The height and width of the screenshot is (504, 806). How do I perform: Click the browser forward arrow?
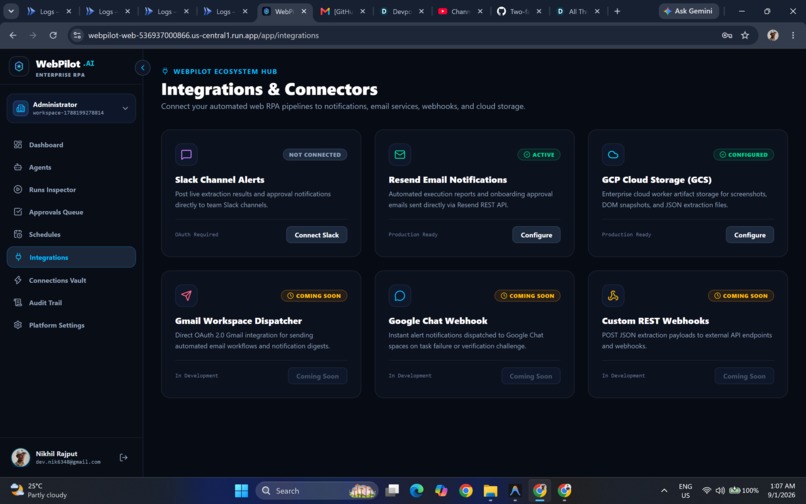pos(33,35)
